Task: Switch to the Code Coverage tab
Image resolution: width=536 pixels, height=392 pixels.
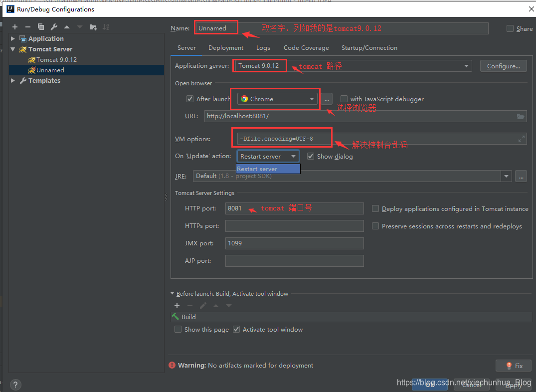Action: 306,48
